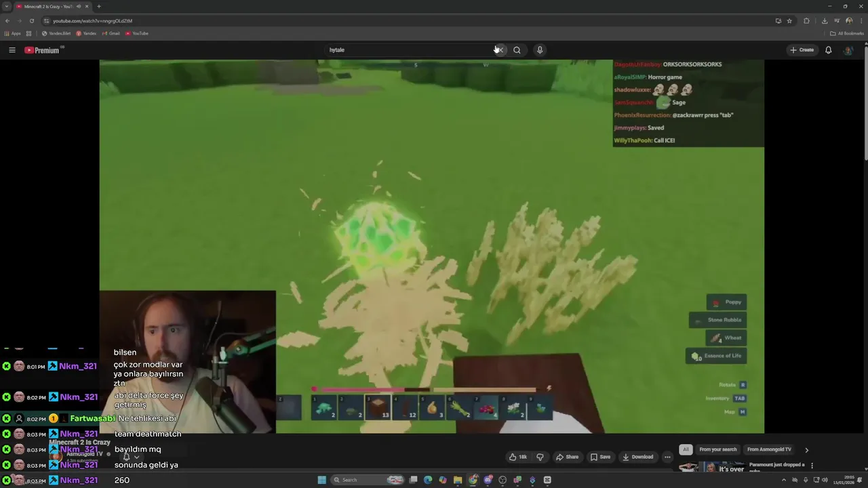Show more recommendation chips with arrow
Viewport: 868px width, 488px height.
(x=806, y=449)
